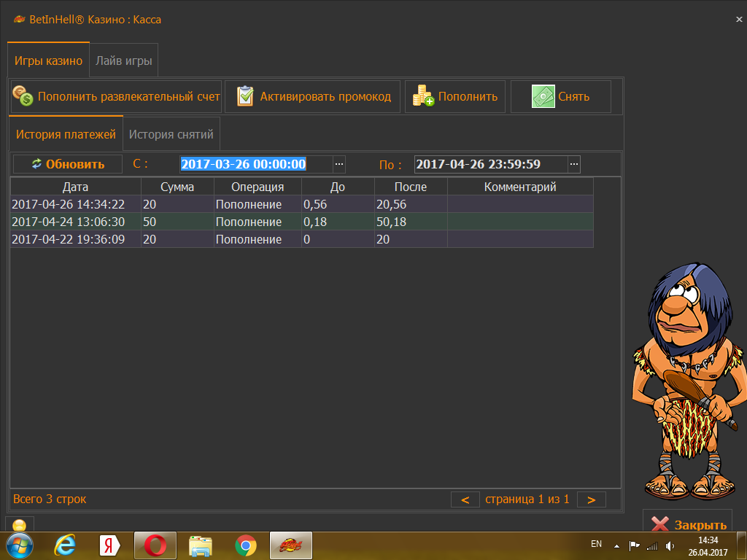Click the '50,18' balance cell
The image size is (747, 560).
[x=411, y=222]
